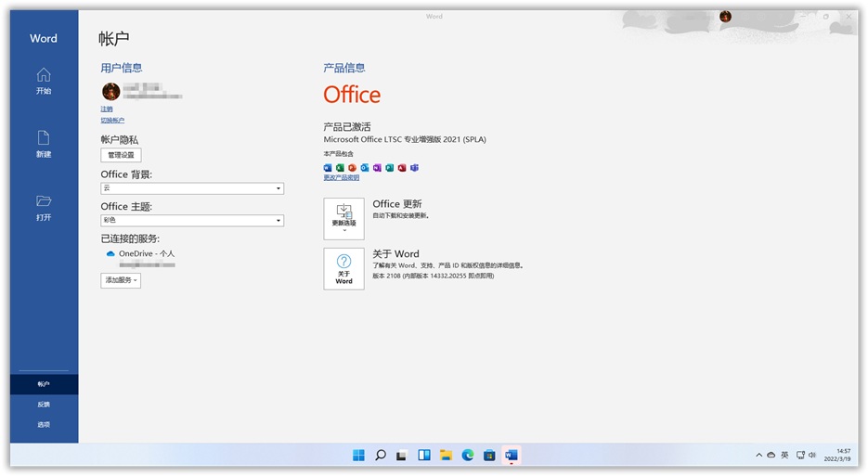Image resolution: width=868 pixels, height=476 pixels.
Task: Click the OneDrive tray icon
Action: pyautogui.click(x=771, y=455)
